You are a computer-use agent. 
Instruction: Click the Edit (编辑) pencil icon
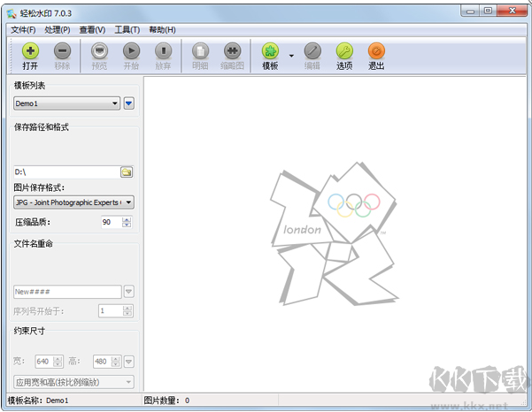[x=312, y=51]
